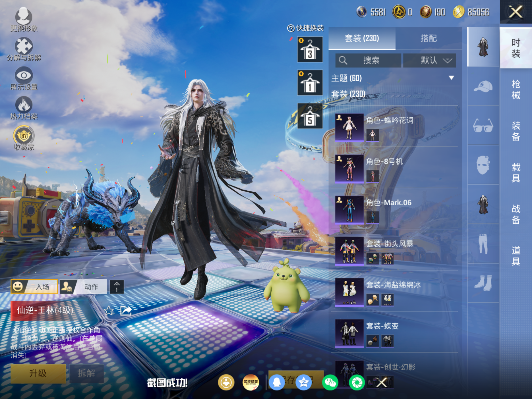Open 分解与拆解 puzzle piece icon

[x=24, y=49]
